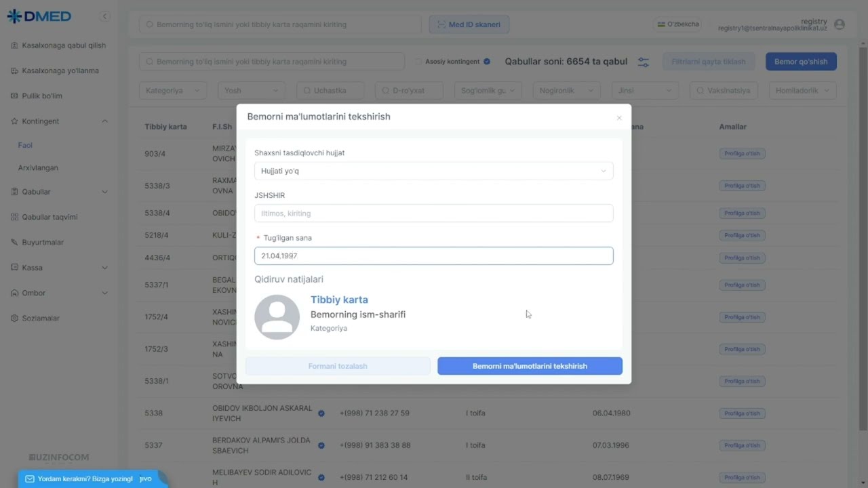The width and height of the screenshot is (868, 488).
Task: Click the Tibbiy karta column header
Action: pos(165,127)
